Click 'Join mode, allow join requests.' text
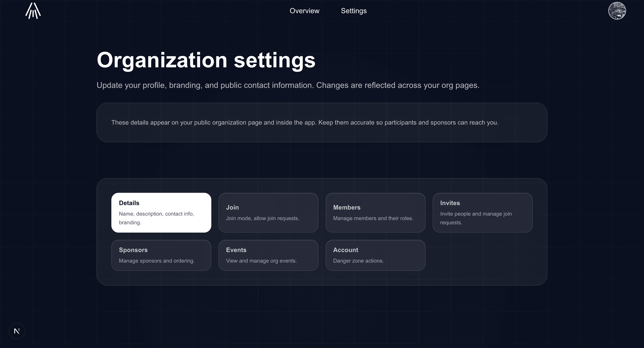The image size is (644, 348). tap(263, 218)
